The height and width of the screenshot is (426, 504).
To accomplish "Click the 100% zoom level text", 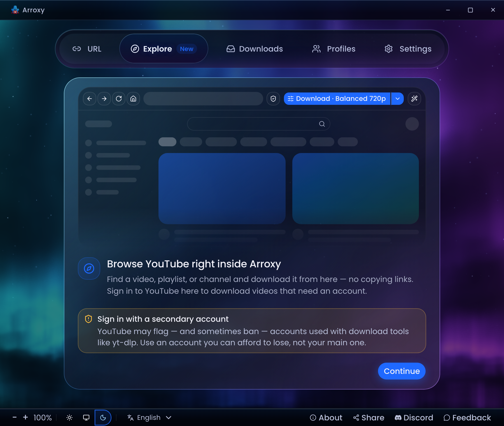I will (x=43, y=418).
